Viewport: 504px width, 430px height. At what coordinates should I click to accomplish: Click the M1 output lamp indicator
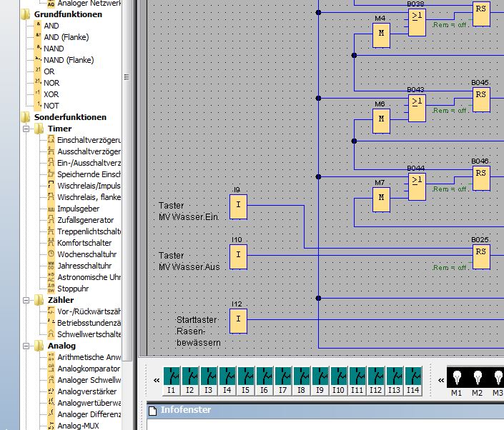pos(456,376)
